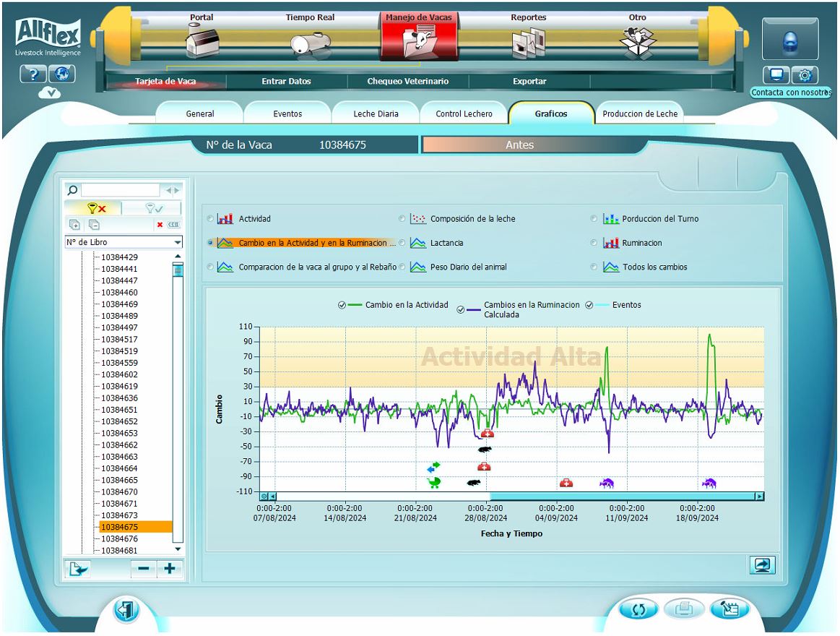Open the Exportar menu

tap(529, 82)
